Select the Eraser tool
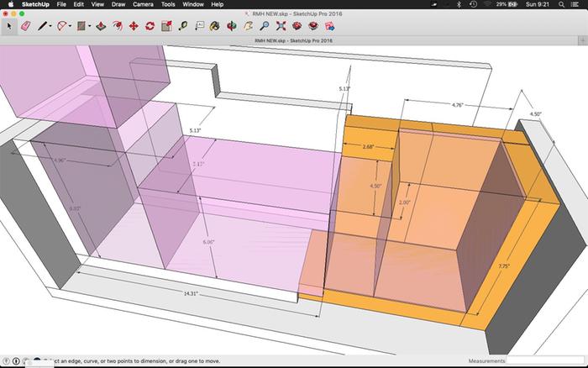Screen dimensions: 588x368 click(x=24, y=26)
